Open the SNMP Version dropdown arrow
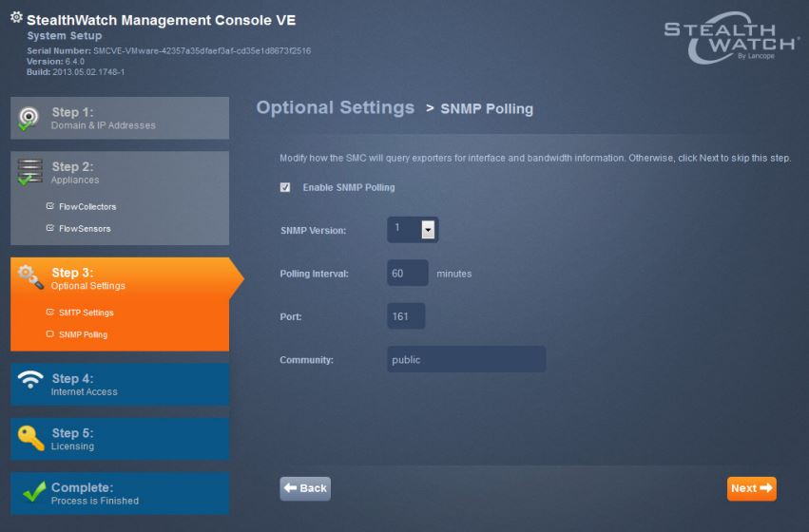The height and width of the screenshot is (532, 809). [x=428, y=229]
